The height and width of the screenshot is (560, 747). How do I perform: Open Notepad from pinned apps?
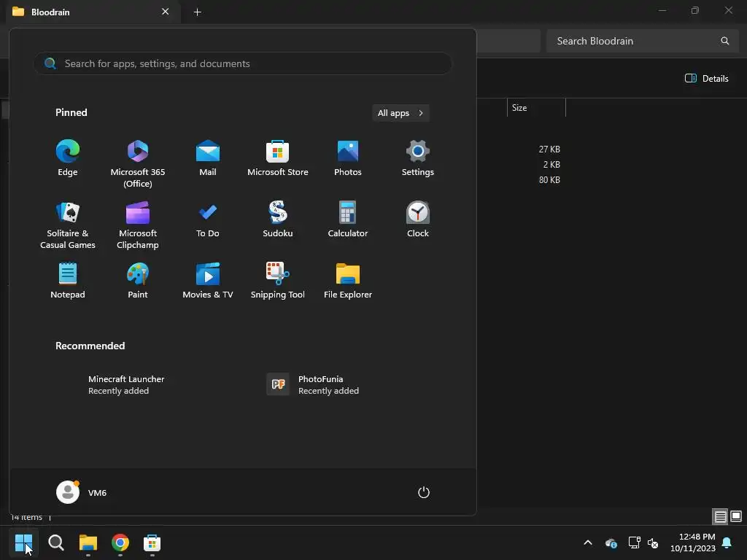click(x=68, y=281)
